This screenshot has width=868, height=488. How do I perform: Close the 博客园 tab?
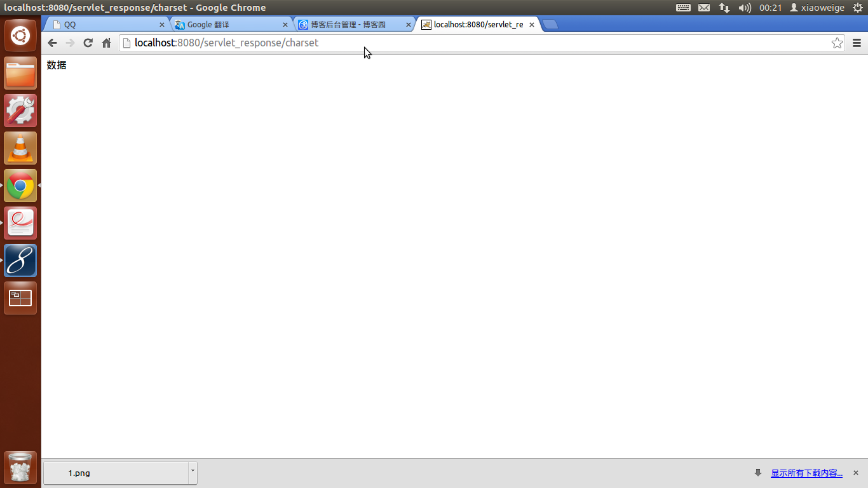[408, 25]
